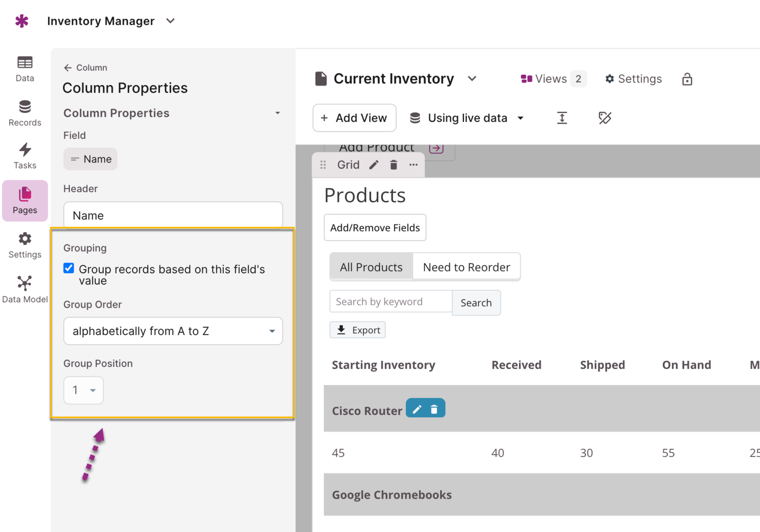The width and height of the screenshot is (760, 532).
Task: Switch to the Need to Reorder tab
Action: pyautogui.click(x=466, y=267)
